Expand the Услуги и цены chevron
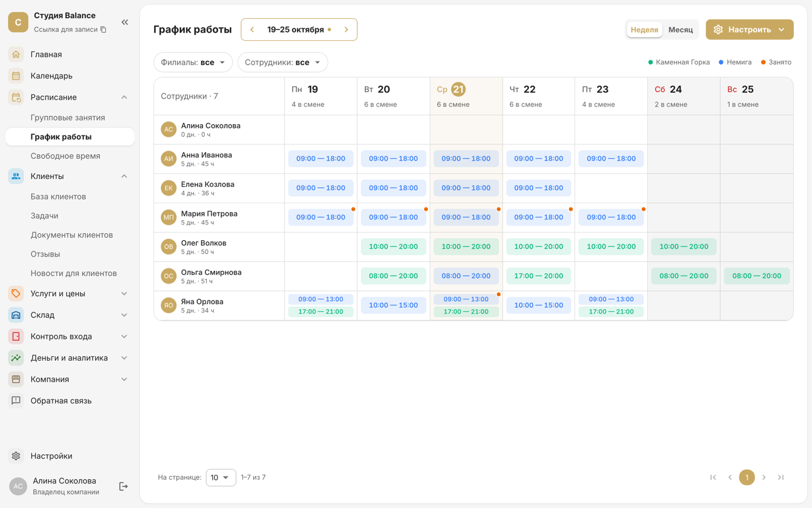Screen dimensions: 812x508 124,294
